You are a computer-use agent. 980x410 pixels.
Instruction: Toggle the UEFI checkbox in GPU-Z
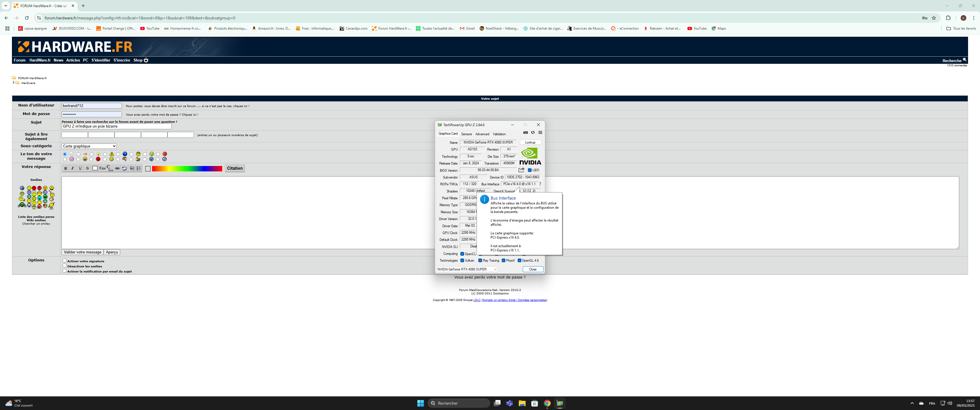(530, 170)
